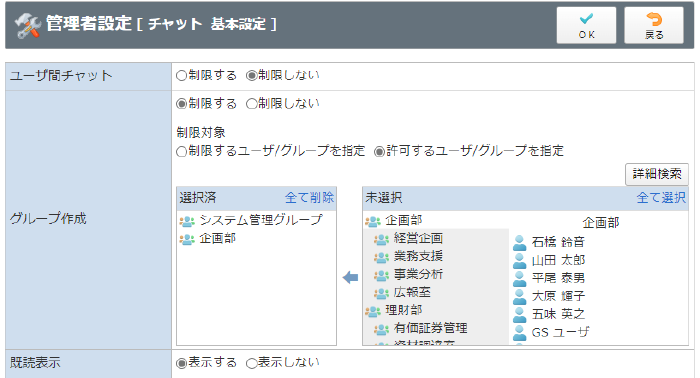Click group icon of 経営企画

click(381, 240)
